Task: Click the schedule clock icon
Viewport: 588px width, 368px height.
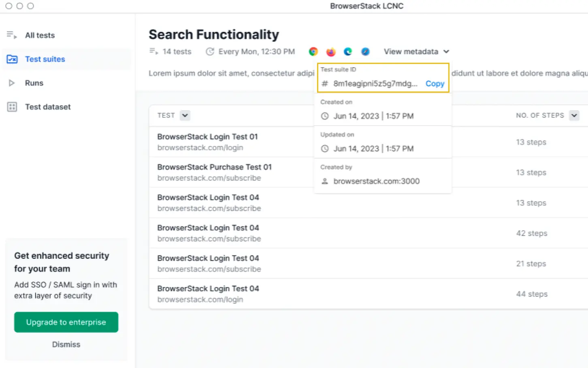Action: (x=210, y=51)
